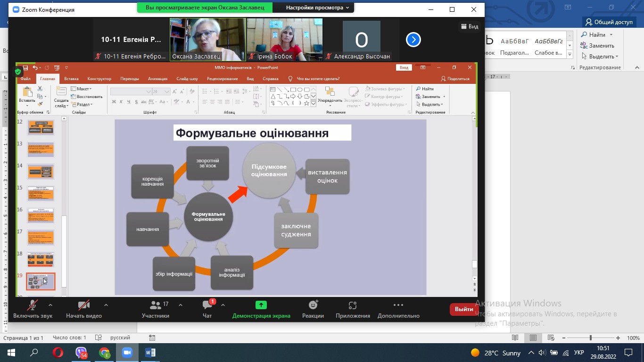This screenshot has width=644, height=362.
Task: Open the Вид layout menu in Zoom
Action: [x=469, y=26]
